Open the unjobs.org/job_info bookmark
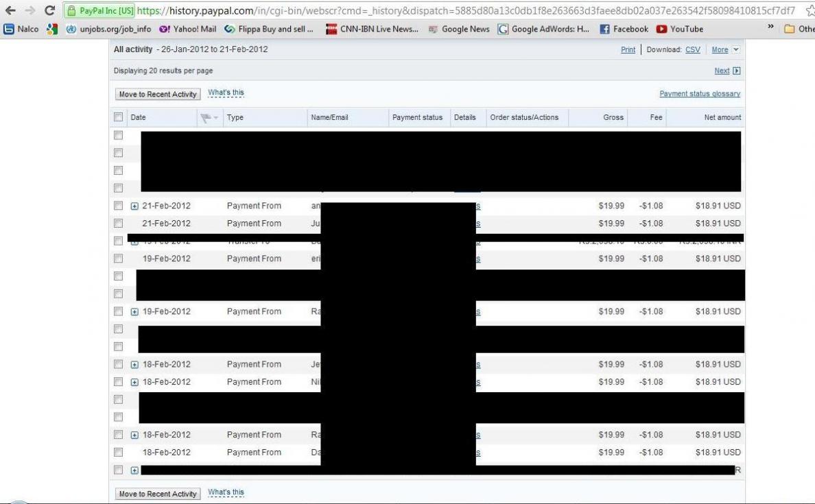The image size is (815, 504). tap(108, 29)
